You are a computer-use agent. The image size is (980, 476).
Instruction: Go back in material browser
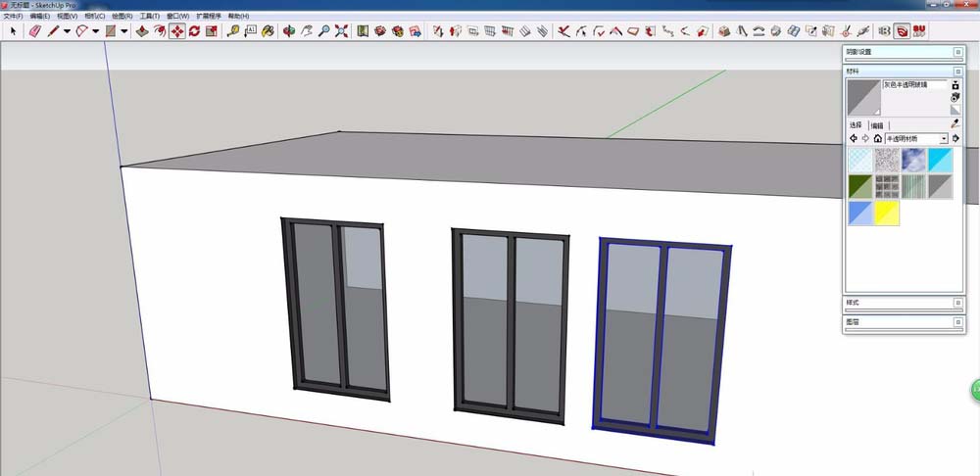(854, 139)
